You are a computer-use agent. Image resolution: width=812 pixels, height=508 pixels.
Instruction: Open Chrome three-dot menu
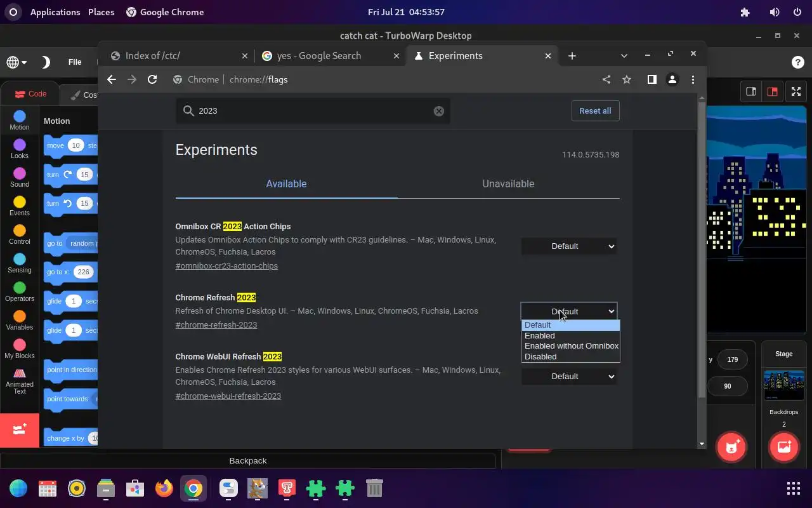693,79
